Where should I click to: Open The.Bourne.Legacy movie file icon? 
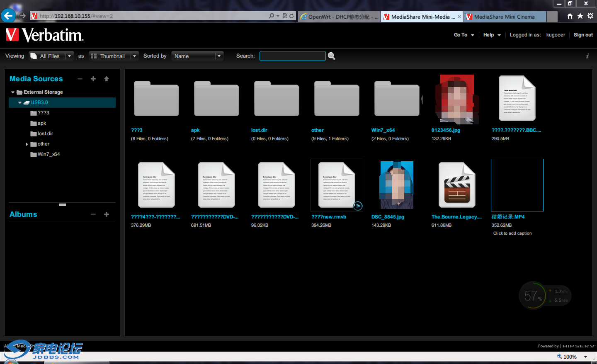pyautogui.click(x=457, y=185)
